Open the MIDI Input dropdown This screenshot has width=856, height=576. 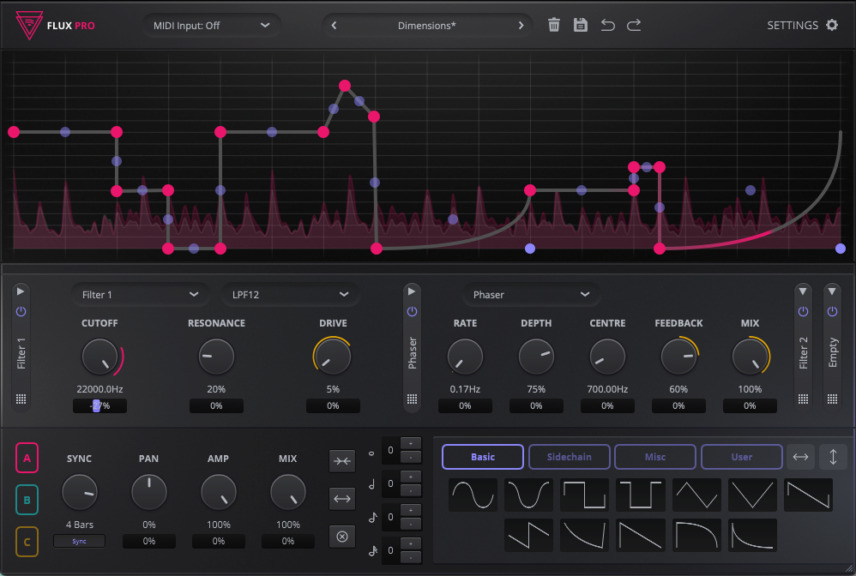point(211,26)
